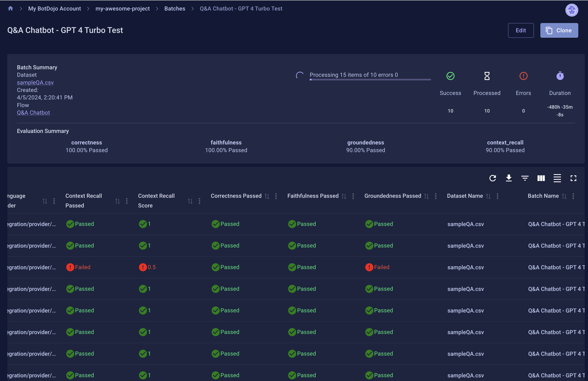Click groundedness 90.00% Passed summary

click(x=366, y=146)
